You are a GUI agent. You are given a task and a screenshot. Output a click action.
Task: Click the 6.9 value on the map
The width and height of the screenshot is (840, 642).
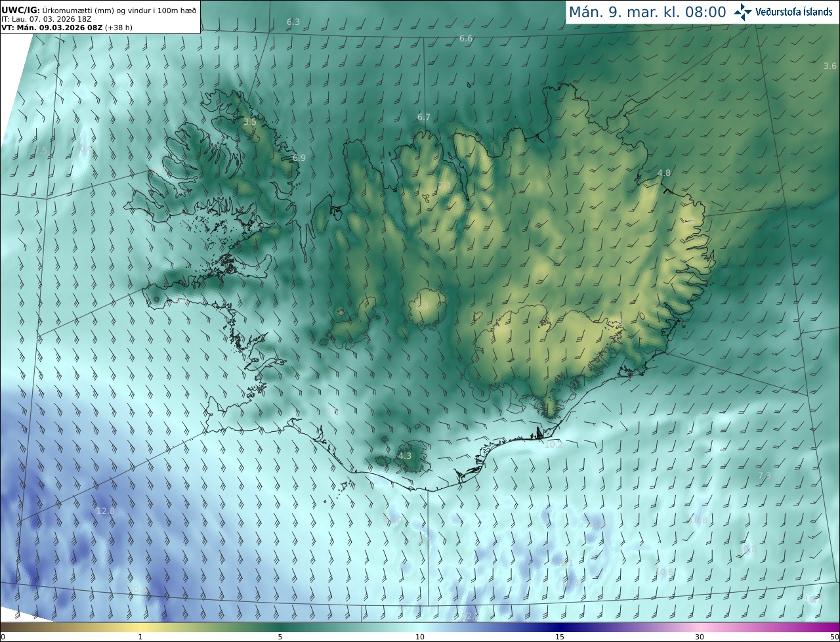pos(299,158)
